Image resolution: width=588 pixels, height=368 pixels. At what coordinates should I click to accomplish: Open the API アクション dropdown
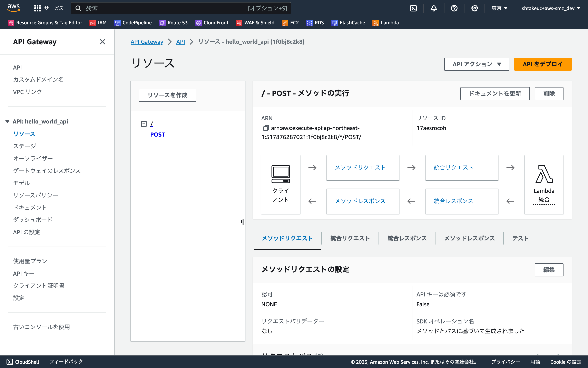(x=477, y=64)
